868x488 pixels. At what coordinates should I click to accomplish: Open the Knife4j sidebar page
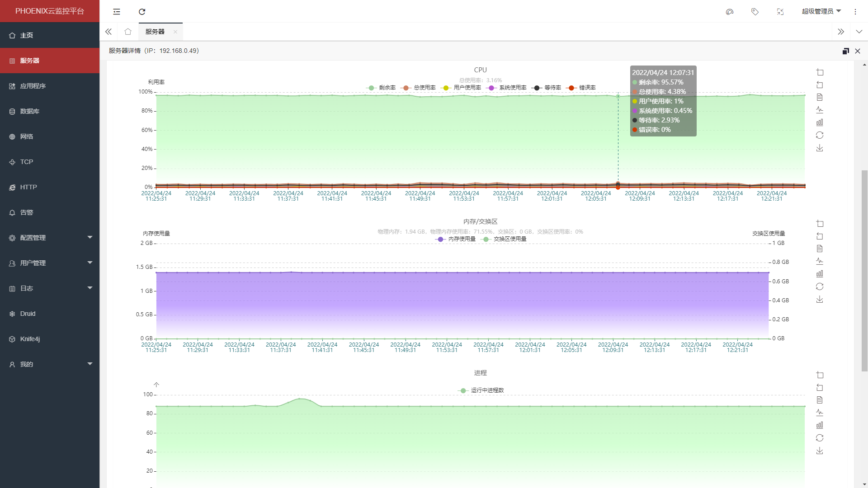50,339
